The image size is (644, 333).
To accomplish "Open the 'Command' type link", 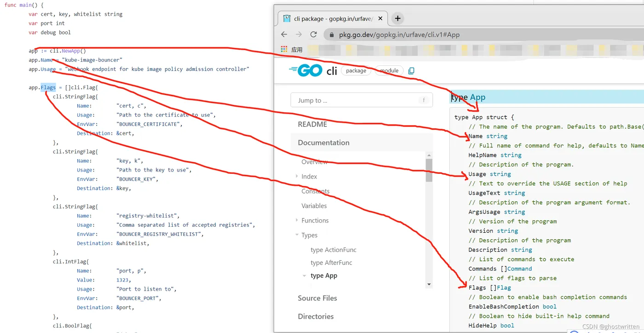I will point(520,269).
